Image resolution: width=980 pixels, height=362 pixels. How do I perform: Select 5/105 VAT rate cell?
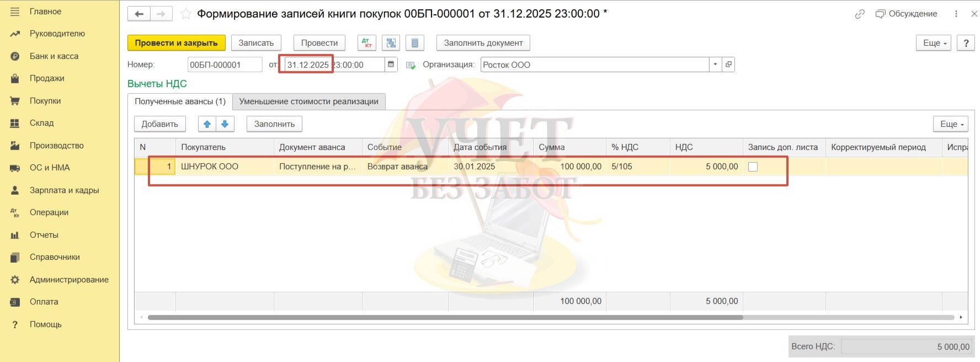pos(638,167)
